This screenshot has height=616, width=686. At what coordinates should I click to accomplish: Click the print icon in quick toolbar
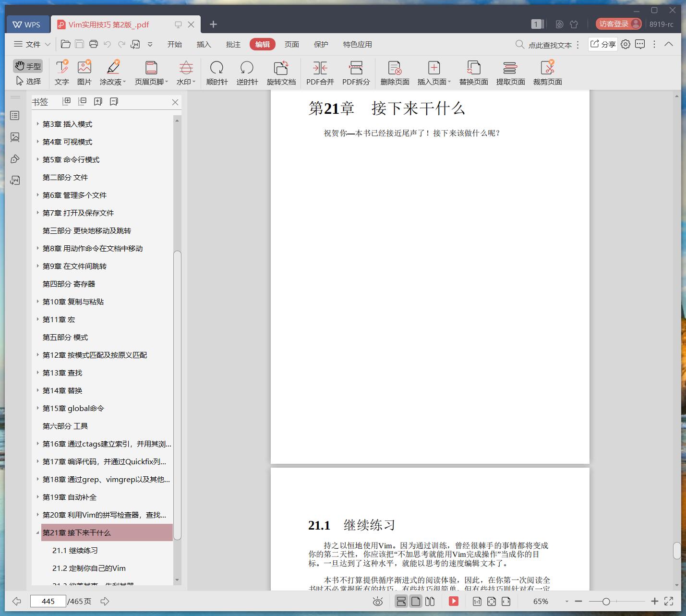click(x=94, y=44)
